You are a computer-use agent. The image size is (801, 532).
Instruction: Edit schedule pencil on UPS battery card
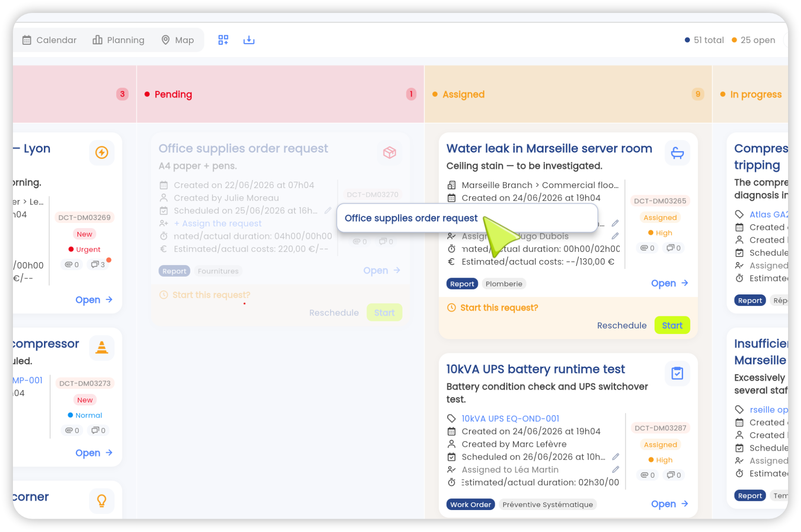[616, 457]
